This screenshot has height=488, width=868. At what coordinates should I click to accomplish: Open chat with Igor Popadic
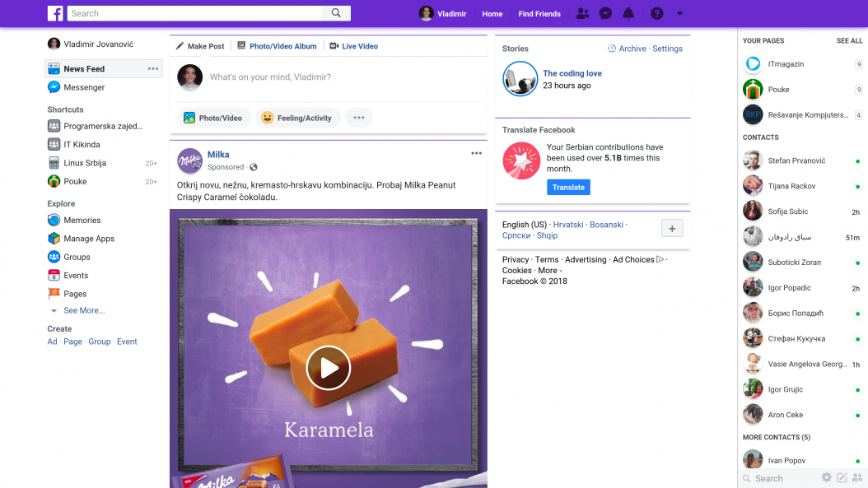pyautogui.click(x=802, y=288)
